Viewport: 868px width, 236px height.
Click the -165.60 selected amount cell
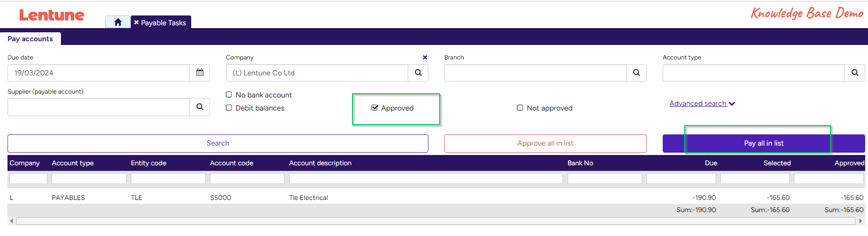pos(778,198)
